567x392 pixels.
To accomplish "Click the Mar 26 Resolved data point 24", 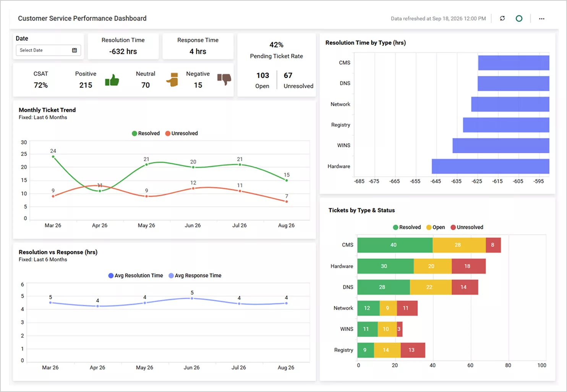I will pos(53,156).
